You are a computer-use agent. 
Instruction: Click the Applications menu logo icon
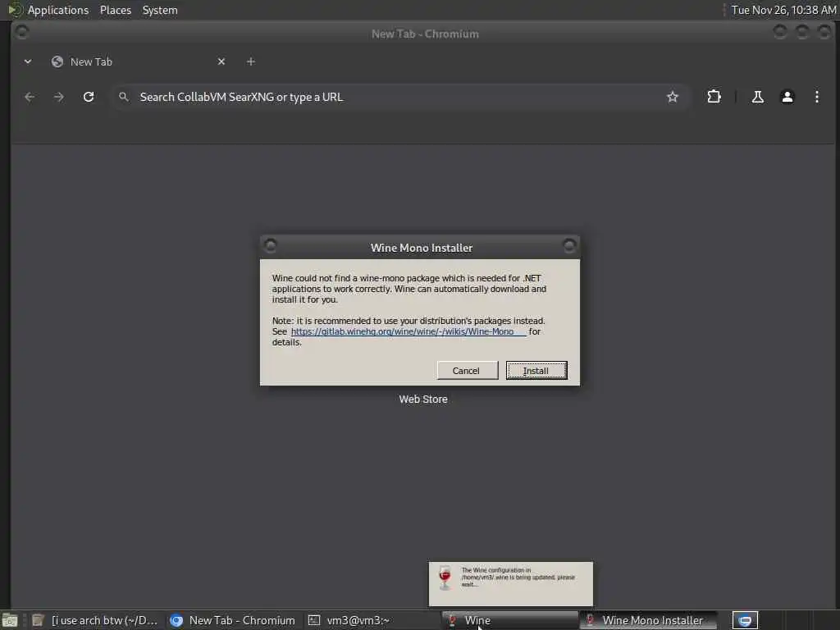[15, 10]
